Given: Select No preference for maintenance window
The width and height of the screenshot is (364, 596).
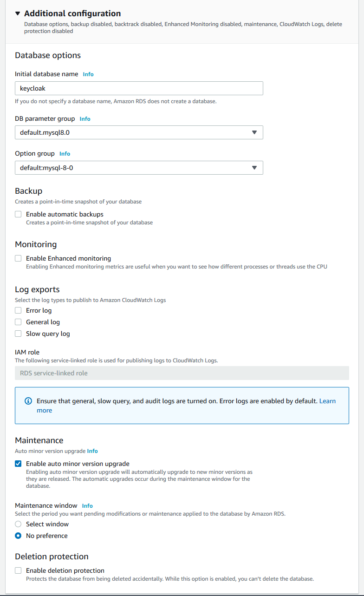Looking at the screenshot, I should [18, 535].
